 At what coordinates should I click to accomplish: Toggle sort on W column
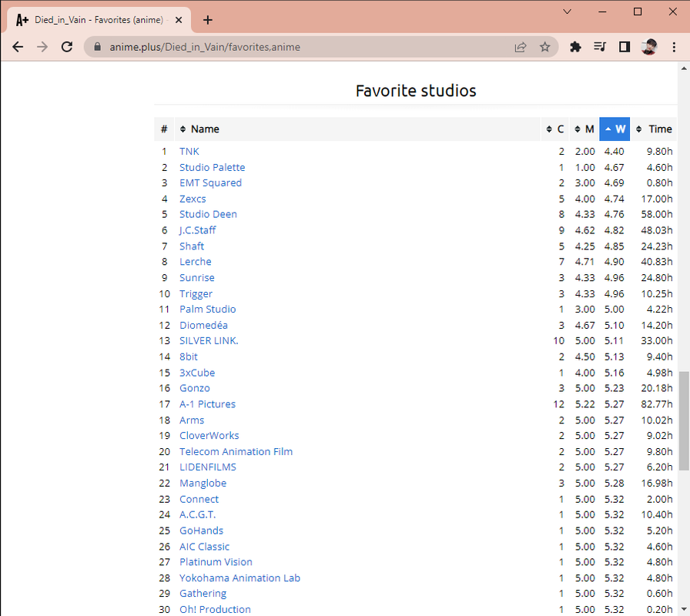point(615,129)
